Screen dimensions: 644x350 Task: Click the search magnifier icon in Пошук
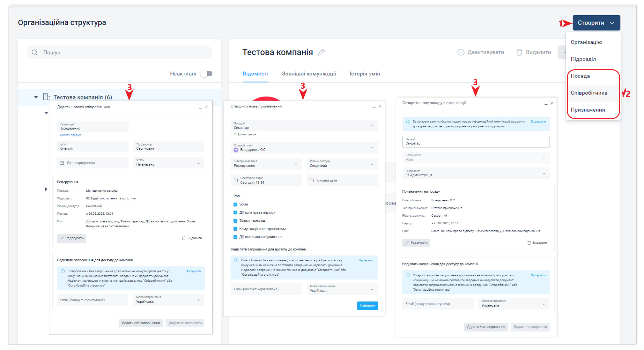tap(34, 52)
